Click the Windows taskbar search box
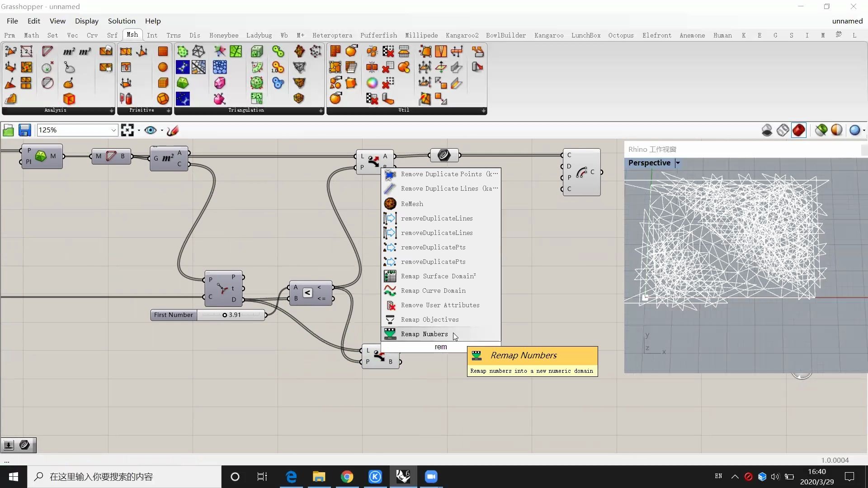The image size is (868, 488). click(124, 477)
